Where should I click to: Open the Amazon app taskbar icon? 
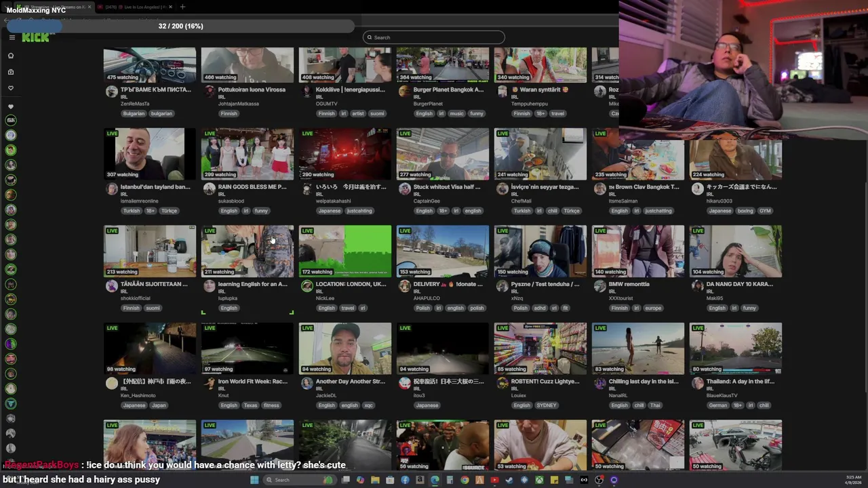tap(420, 480)
